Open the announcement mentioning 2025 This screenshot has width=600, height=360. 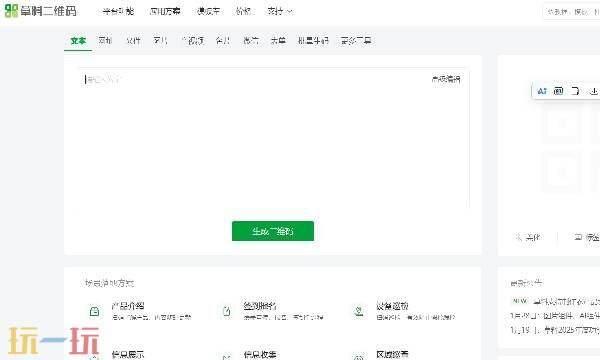[x=555, y=330]
